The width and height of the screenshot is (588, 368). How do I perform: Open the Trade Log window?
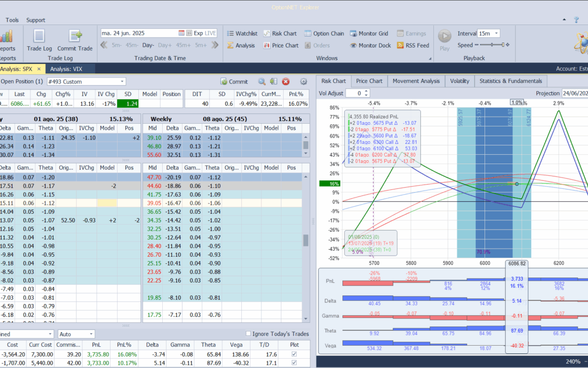click(x=39, y=40)
